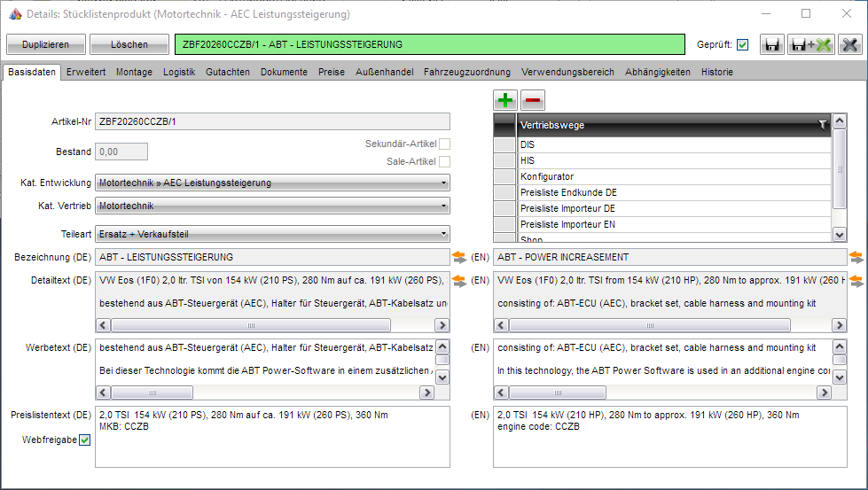
Task: Click translate arrows beside Bezeichnung (DE)
Action: (x=459, y=257)
